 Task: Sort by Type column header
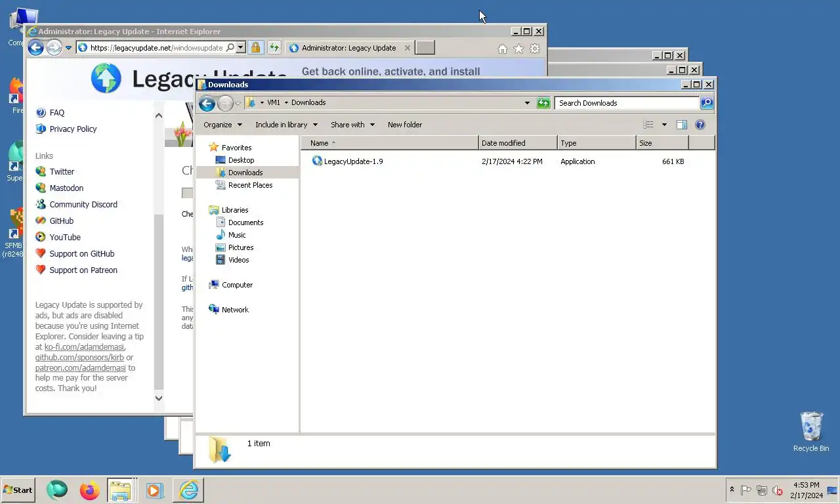point(597,143)
